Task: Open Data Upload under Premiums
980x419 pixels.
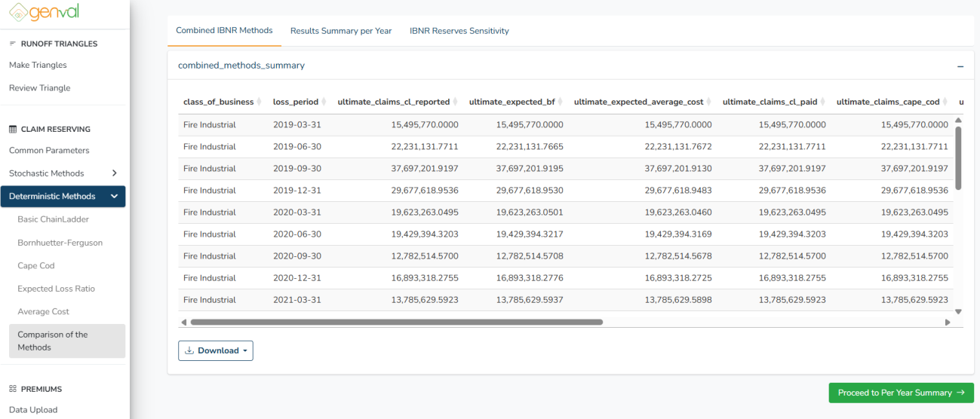Action: (33, 410)
